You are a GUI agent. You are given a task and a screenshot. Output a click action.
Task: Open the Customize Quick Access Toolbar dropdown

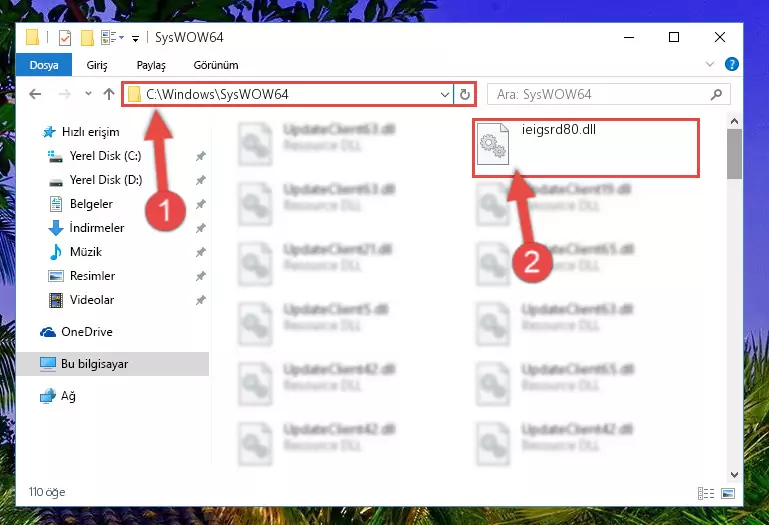tap(135, 38)
